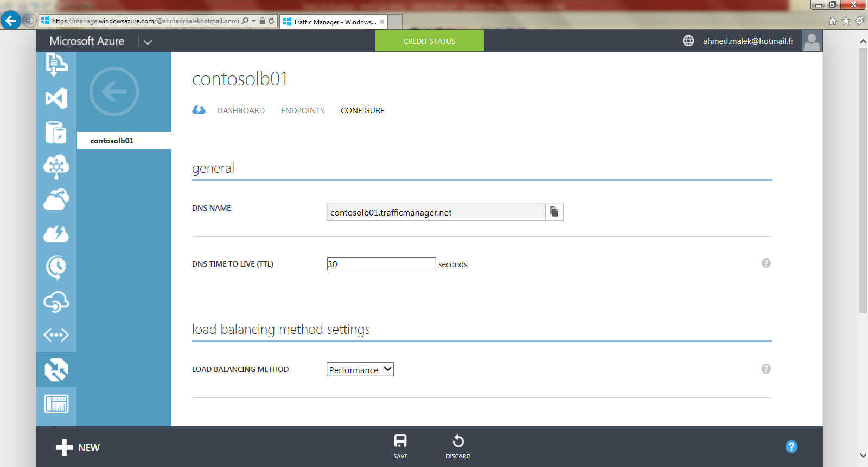This screenshot has width=868, height=467.
Task: Open the blue help button in bottom bar
Action: [x=792, y=446]
